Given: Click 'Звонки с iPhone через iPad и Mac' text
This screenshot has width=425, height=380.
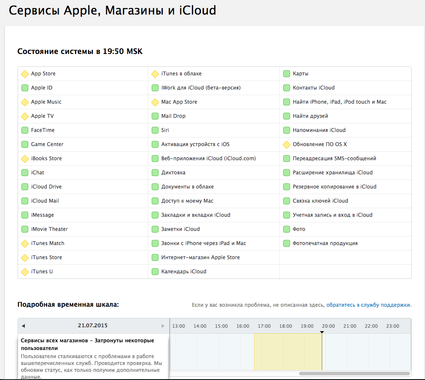Looking at the screenshot, I should (204, 243).
